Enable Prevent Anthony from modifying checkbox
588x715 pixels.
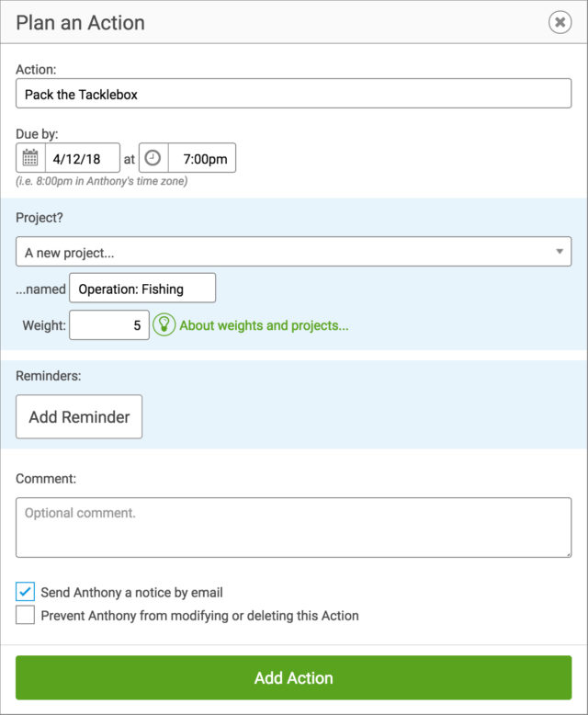[25, 615]
